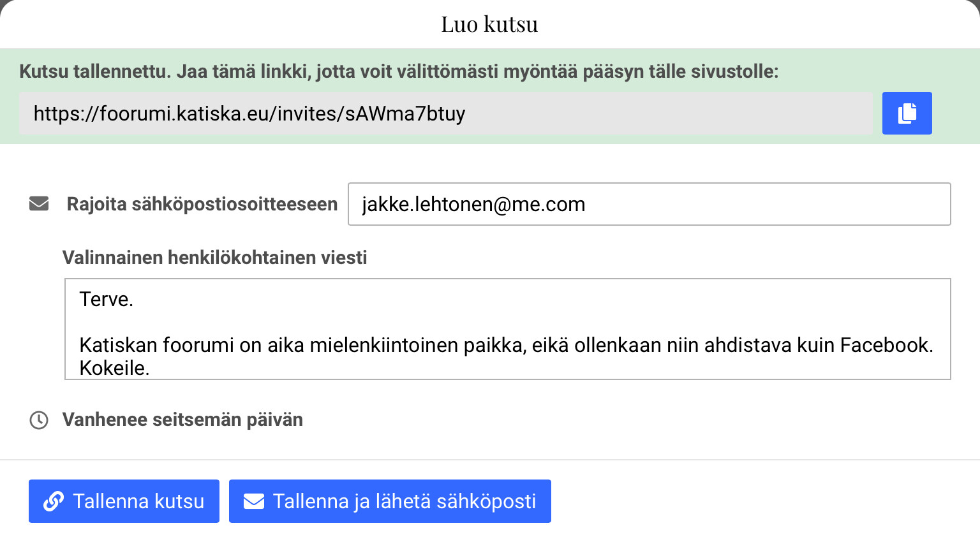Place cursor on the Kokeile. line in message
Image resolution: width=980 pixels, height=542 pixels.
click(x=114, y=368)
